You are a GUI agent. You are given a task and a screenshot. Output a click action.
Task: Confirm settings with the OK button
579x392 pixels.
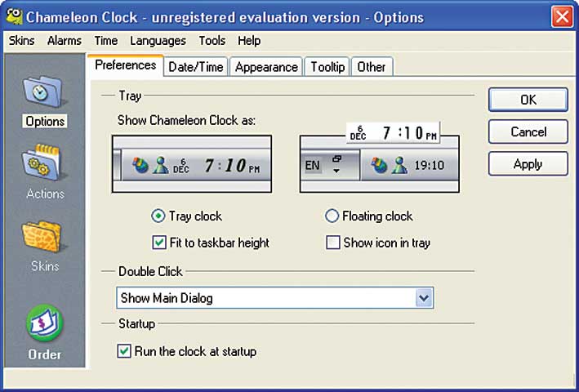pyautogui.click(x=528, y=100)
